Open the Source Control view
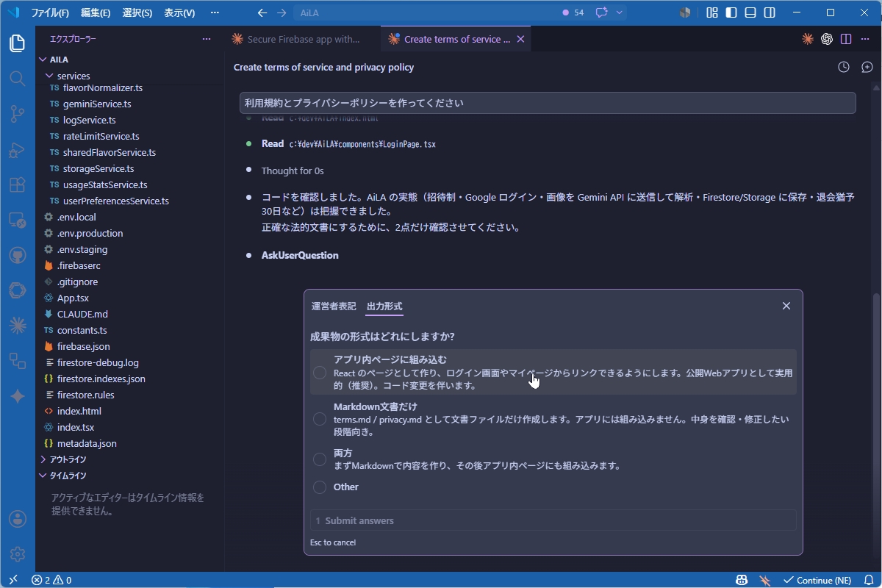The height and width of the screenshot is (588, 882). coord(17,113)
